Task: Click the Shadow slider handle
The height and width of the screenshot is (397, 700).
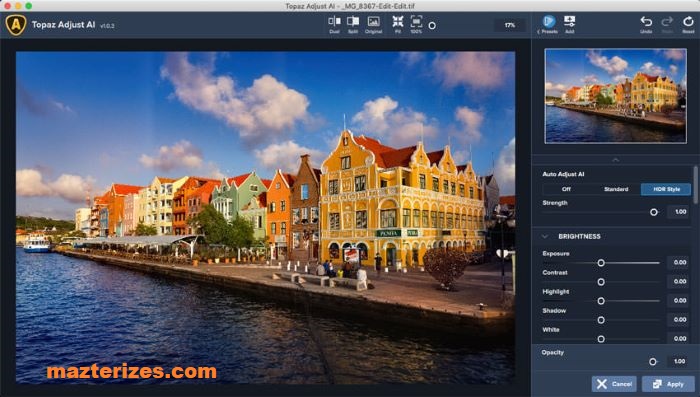Action: [x=601, y=320]
